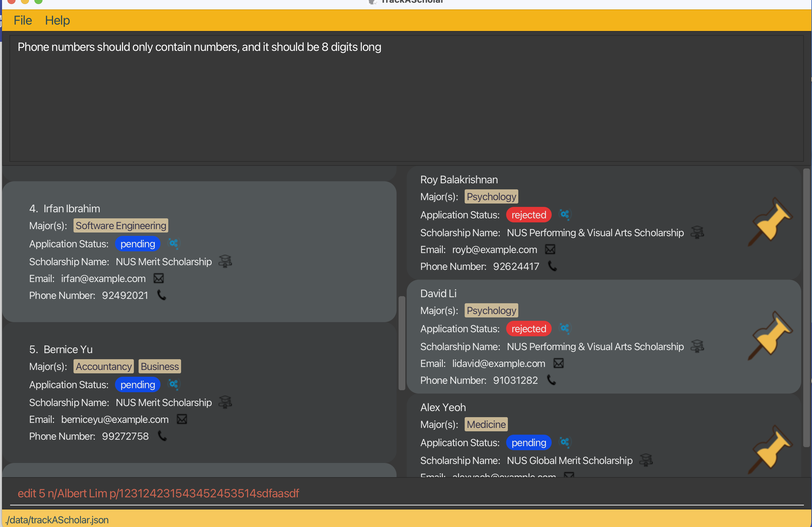Click the envelope icon beside irfan@example.com
Viewport: 812px width, 527px height.
tap(158, 279)
